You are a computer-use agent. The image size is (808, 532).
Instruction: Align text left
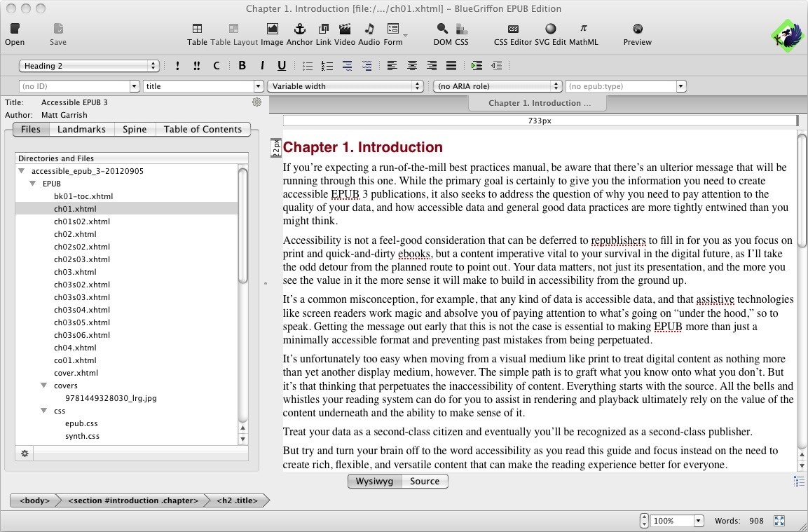coord(392,65)
